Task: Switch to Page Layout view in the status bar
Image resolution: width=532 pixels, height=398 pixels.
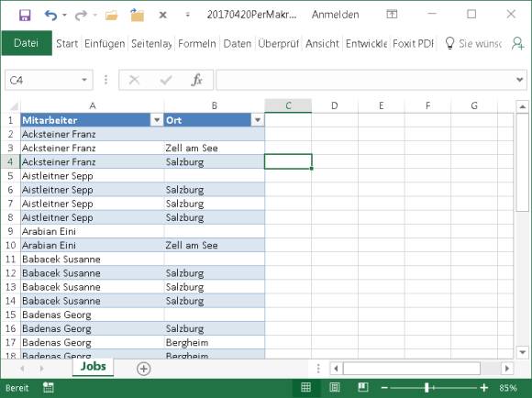Action: 335,387
